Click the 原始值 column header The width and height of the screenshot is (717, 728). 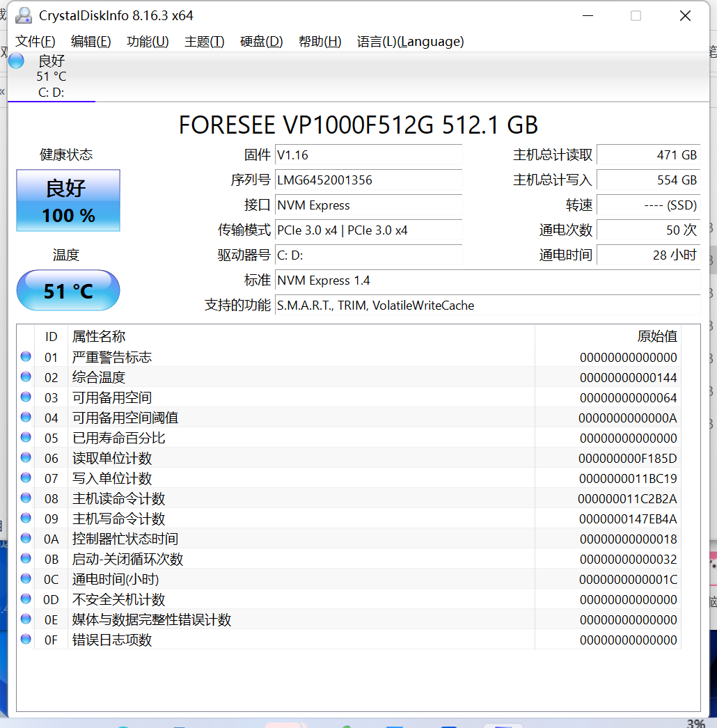[x=656, y=337]
